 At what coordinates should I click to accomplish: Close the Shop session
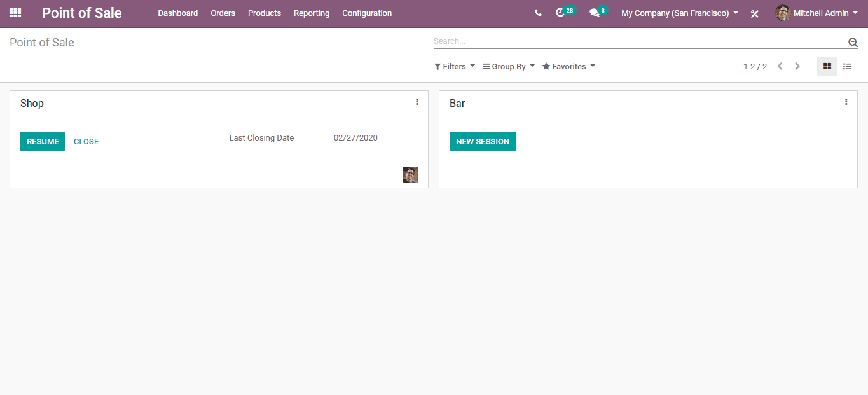86,141
